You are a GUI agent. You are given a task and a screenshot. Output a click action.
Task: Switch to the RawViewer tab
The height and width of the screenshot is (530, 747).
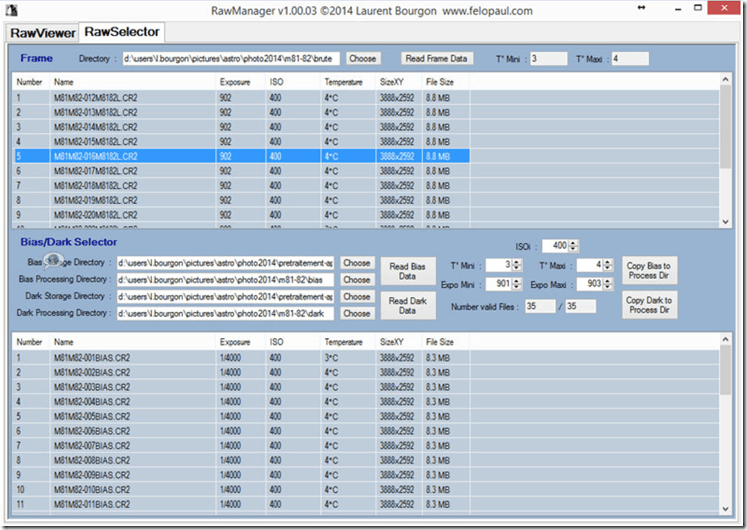click(42, 33)
